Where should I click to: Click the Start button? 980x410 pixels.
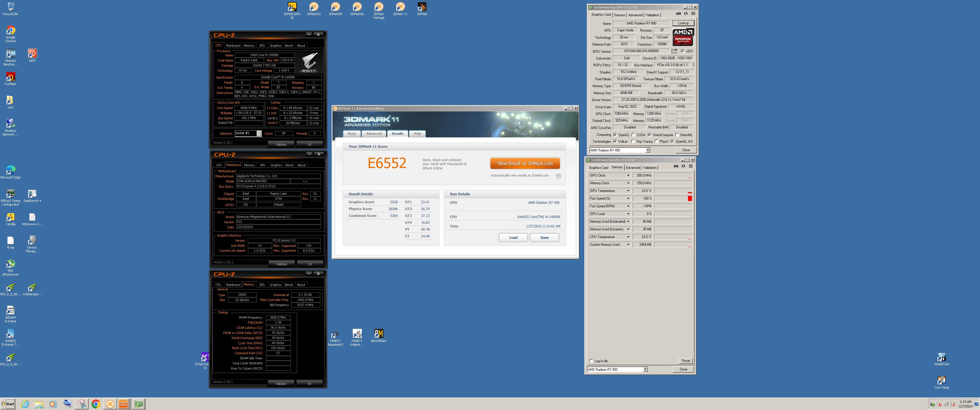pyautogui.click(x=8, y=404)
